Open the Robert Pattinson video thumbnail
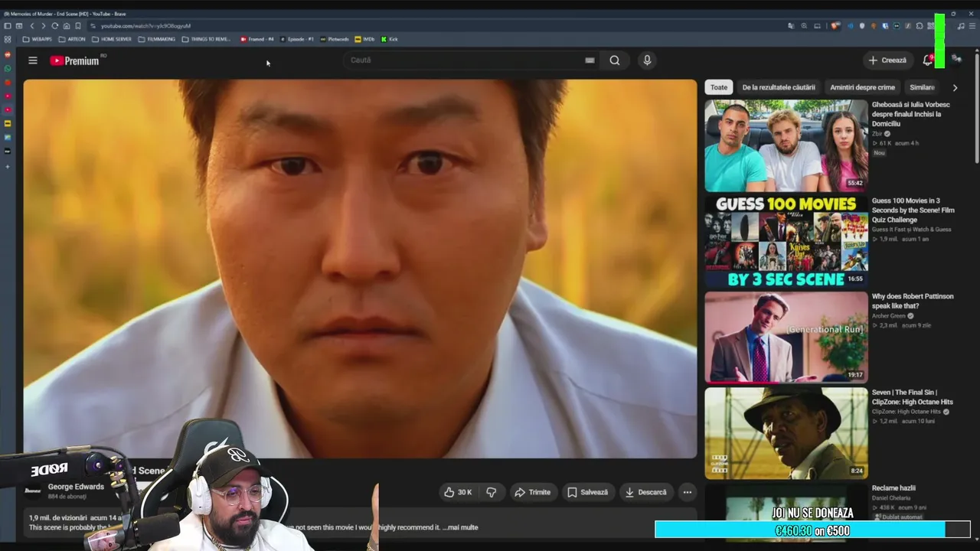The image size is (980, 551). [786, 337]
